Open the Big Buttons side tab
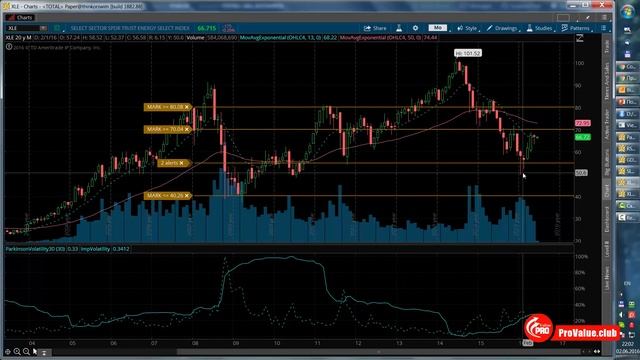 pyautogui.click(x=607, y=162)
